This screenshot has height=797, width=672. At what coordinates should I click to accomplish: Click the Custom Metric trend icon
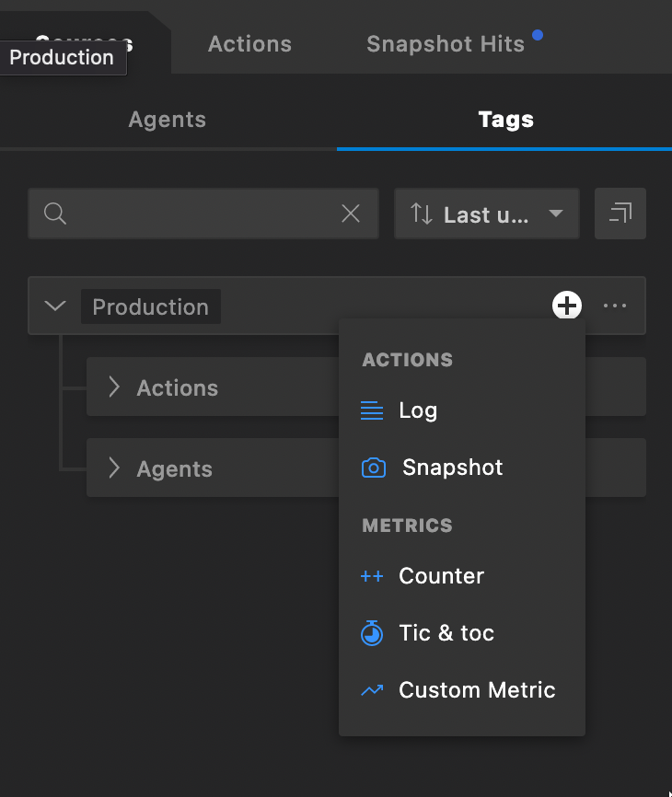(372, 690)
